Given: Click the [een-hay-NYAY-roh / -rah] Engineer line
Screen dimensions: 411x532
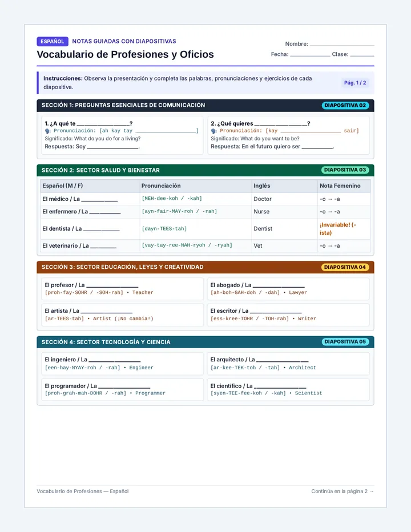Looking at the screenshot, I should coord(99,368).
